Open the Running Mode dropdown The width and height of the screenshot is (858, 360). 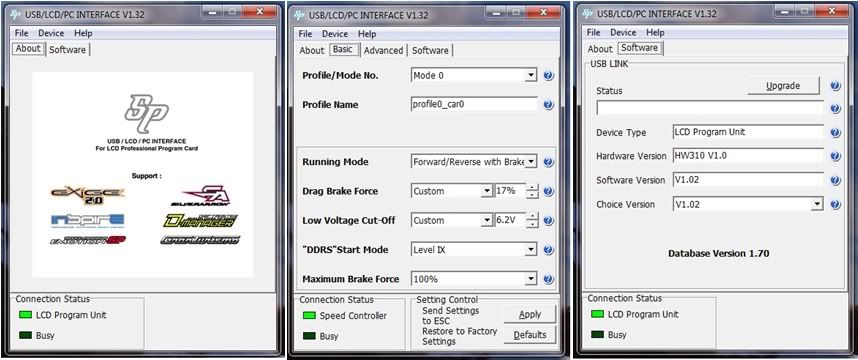[531, 162]
